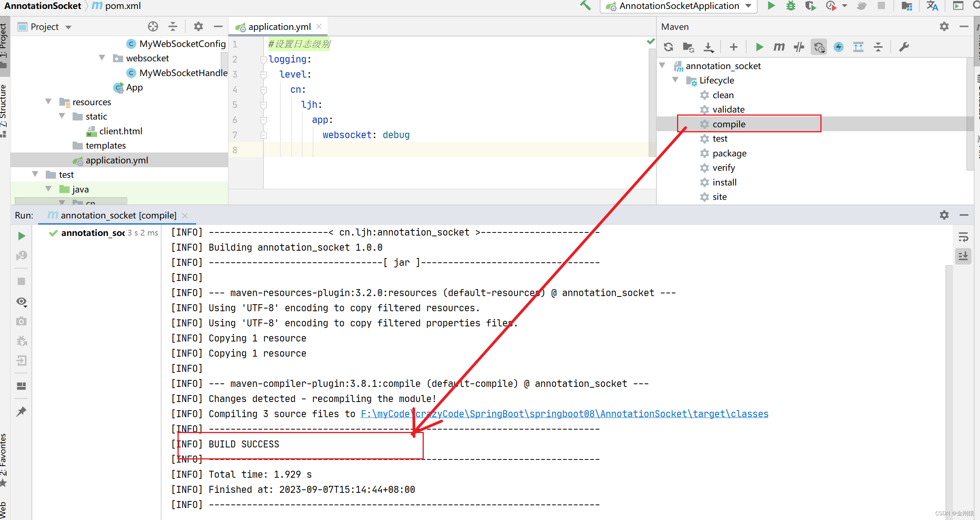The width and height of the screenshot is (980, 520).
Task: Open Run panel gear settings
Action: [x=944, y=215]
